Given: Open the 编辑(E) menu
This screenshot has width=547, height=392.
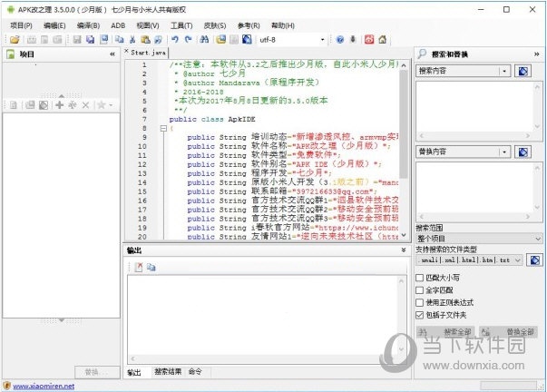Looking at the screenshot, I should pyautogui.click(x=54, y=25).
